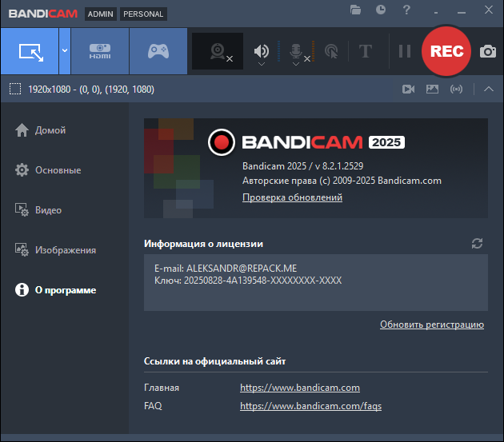The height and width of the screenshot is (442, 504).
Task: Toggle speaker sound recording
Action: (262, 50)
